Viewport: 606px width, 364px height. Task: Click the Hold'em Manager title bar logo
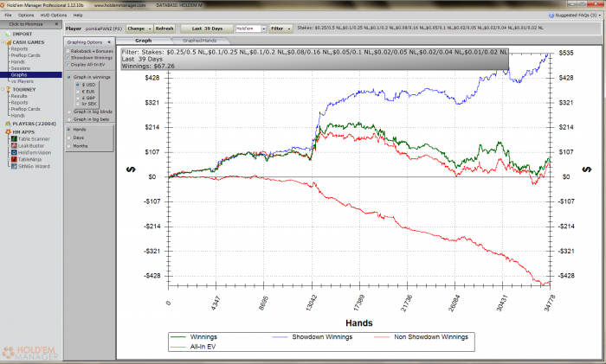(x=3, y=5)
